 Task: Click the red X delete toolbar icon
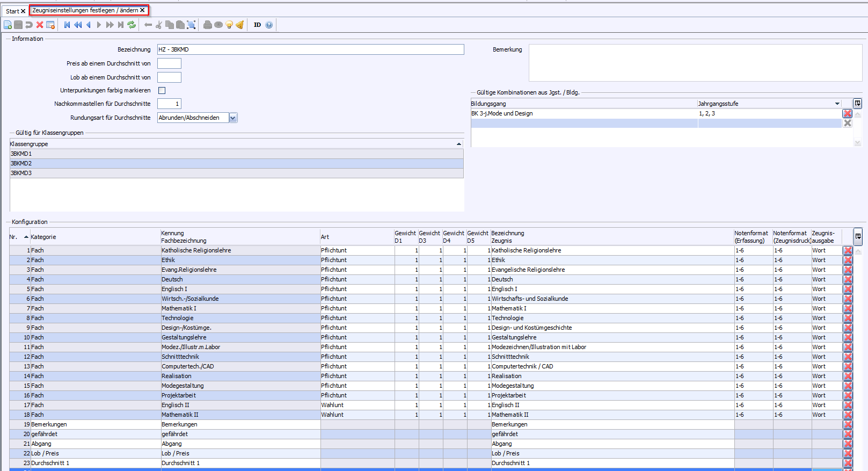click(40, 25)
